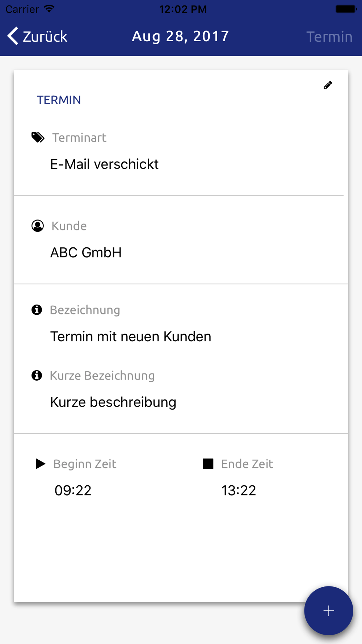Tap the Ende Zeit stop icon
The height and width of the screenshot is (644, 362).
point(208,464)
